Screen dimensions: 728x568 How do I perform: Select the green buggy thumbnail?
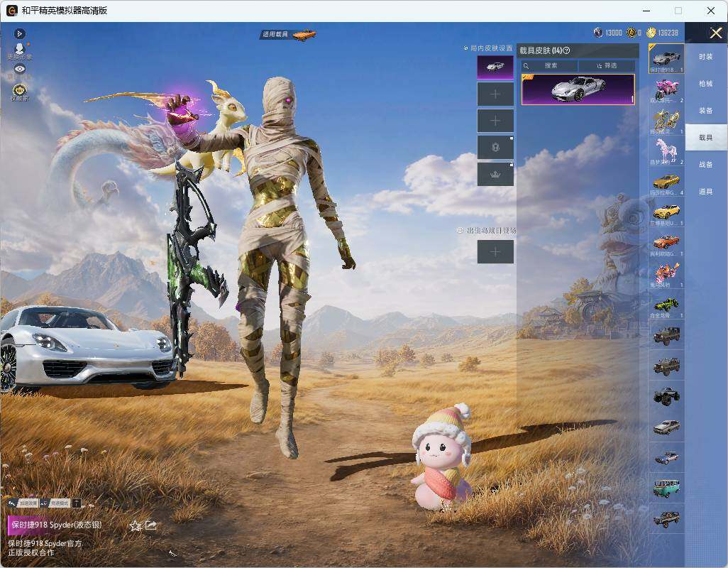[666, 304]
